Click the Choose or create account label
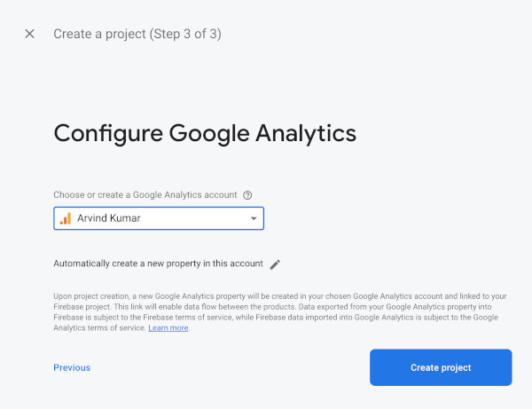Screen dimensions: 532x409 click(x=145, y=195)
